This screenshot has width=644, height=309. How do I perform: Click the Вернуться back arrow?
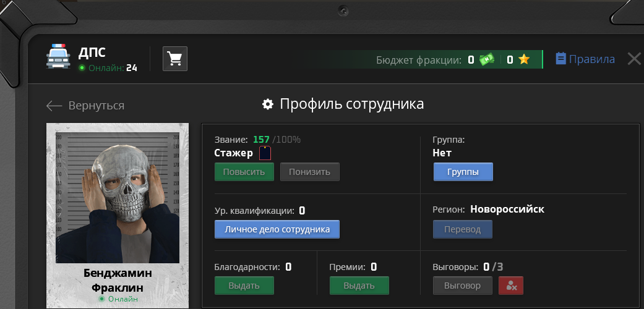[x=54, y=106]
